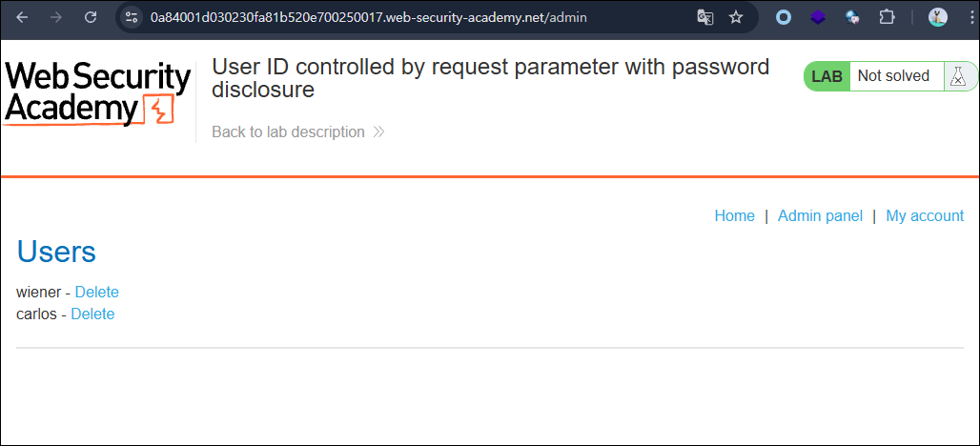The width and height of the screenshot is (980, 446).
Task: Open the blue circle extension icon
Action: pos(783,17)
